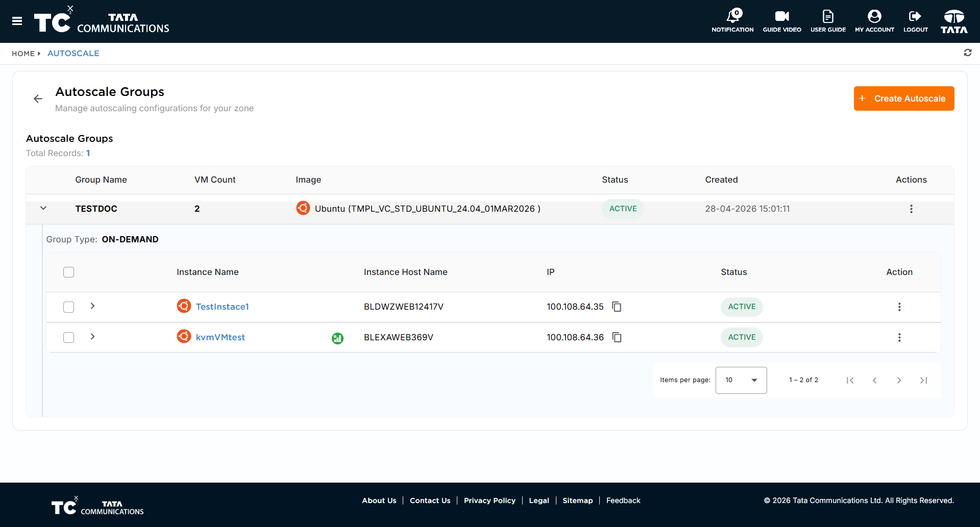This screenshot has height=527, width=980.
Task: Go back using the left arrow
Action: point(38,98)
